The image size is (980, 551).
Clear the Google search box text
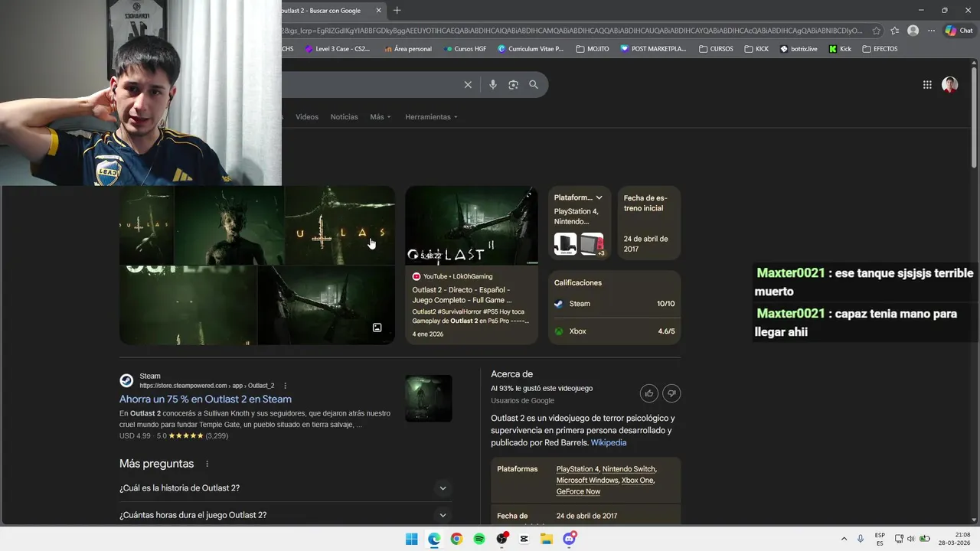[x=468, y=85]
